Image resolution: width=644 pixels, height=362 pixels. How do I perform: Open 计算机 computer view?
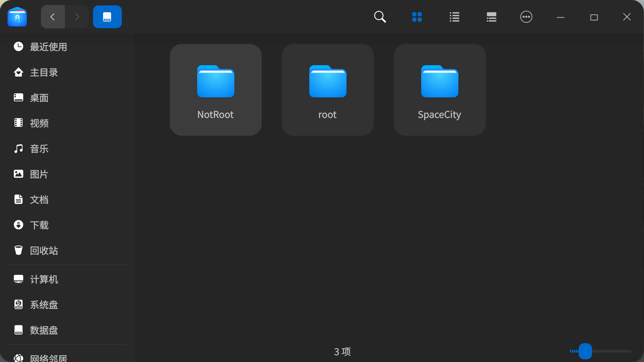[67, 279]
